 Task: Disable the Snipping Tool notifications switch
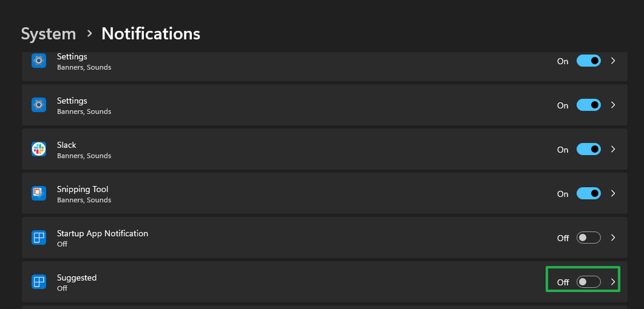click(589, 193)
